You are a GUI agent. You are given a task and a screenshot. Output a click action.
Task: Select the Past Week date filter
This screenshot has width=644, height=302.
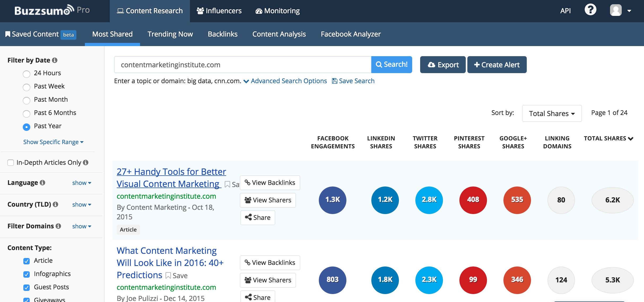point(27,87)
